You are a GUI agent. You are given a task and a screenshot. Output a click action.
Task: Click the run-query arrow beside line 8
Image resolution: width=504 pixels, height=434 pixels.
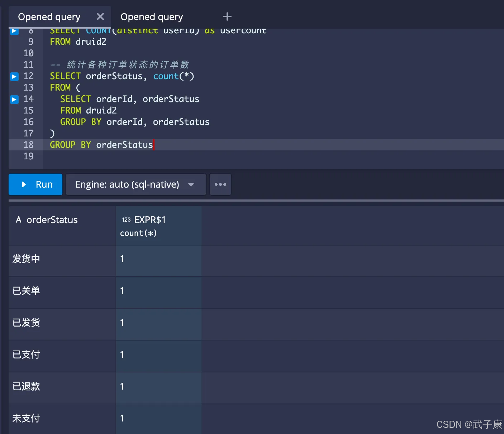pyautogui.click(x=14, y=31)
